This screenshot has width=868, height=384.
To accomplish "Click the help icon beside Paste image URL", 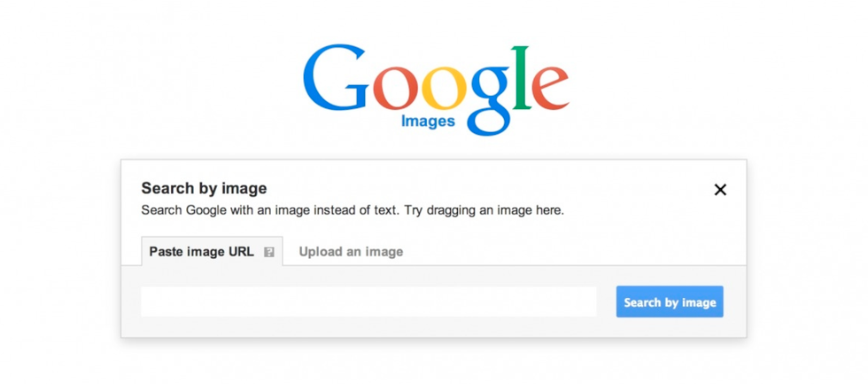I will [269, 252].
